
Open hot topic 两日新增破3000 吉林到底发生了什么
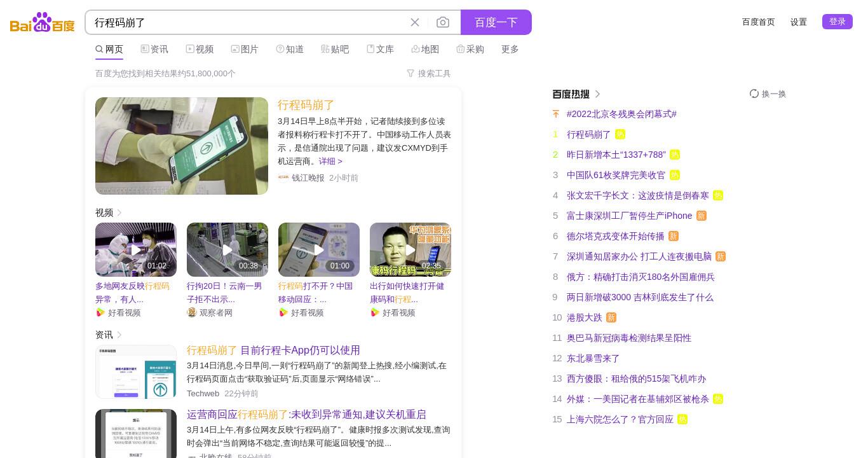[x=640, y=297]
